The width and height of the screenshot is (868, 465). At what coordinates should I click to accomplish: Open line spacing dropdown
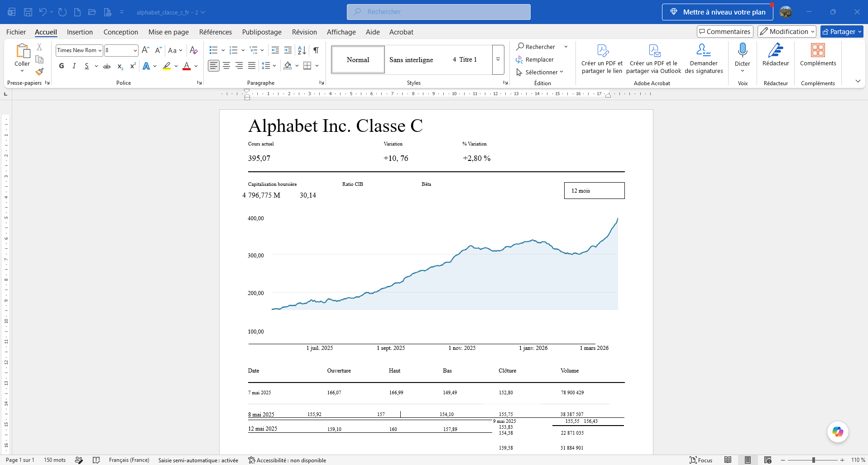coord(274,66)
